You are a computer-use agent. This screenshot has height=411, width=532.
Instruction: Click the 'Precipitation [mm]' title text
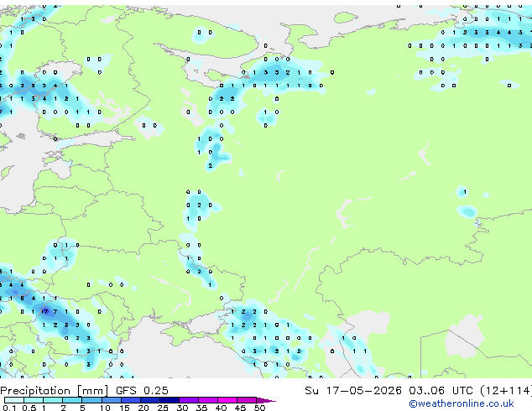coord(55,391)
